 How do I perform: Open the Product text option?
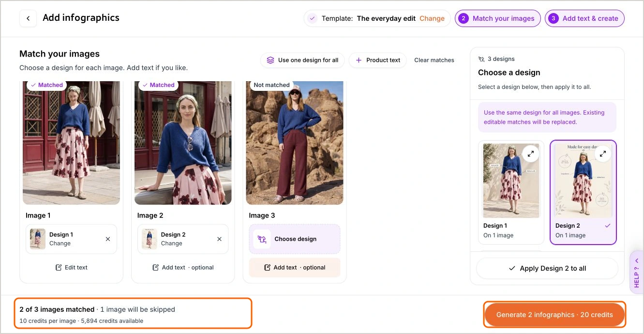[378, 60]
